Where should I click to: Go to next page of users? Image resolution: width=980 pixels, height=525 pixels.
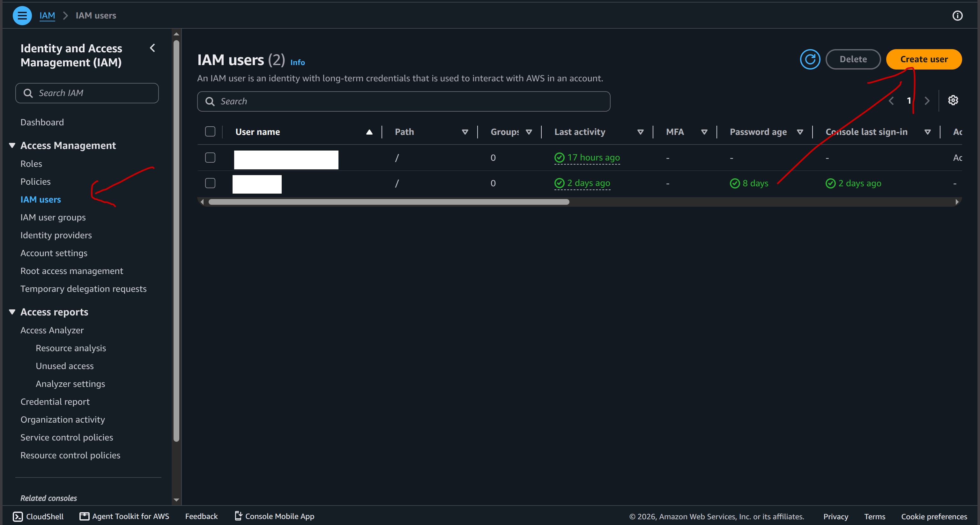tap(927, 101)
